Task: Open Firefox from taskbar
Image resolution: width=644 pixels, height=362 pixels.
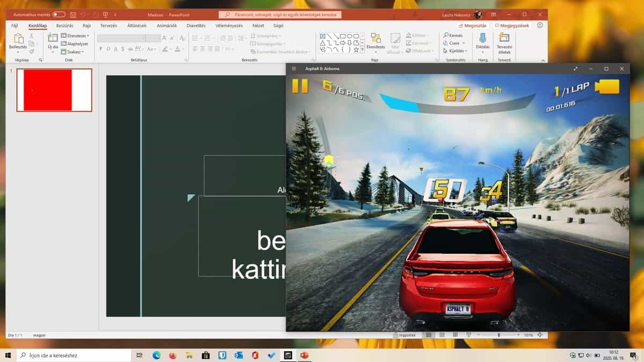Action: click(173, 355)
